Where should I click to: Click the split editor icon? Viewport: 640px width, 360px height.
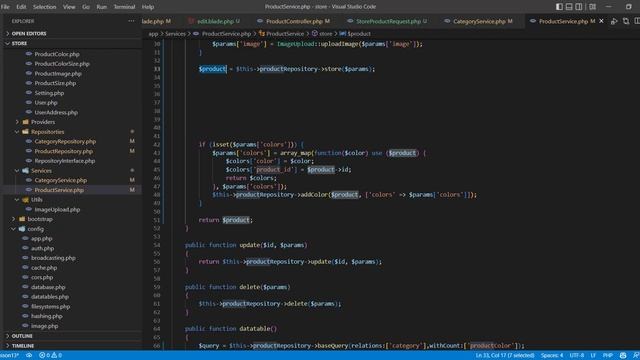pyautogui.click(x=637, y=21)
